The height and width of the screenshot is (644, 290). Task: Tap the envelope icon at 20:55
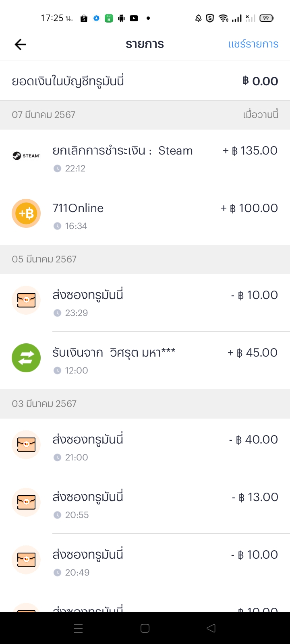click(26, 502)
